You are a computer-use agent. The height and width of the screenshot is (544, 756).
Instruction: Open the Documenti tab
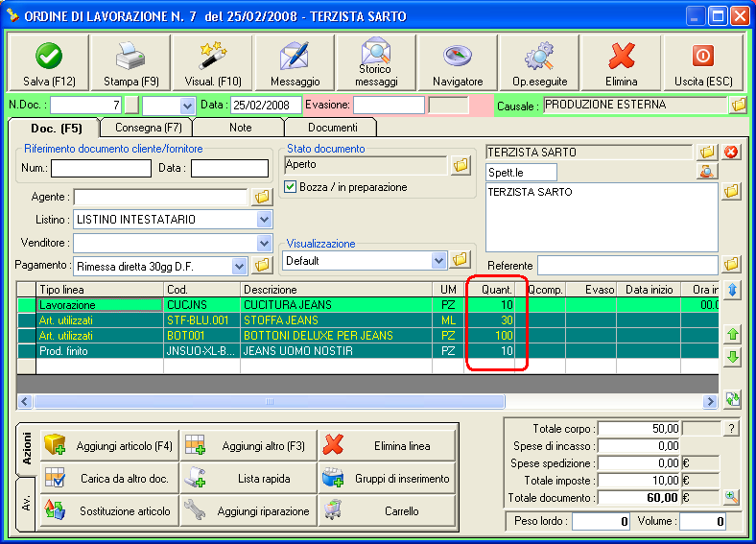pos(333,127)
